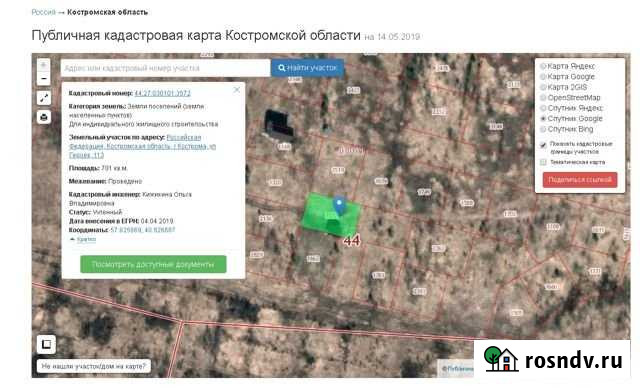This screenshot has width=640, height=388.
Task: Select Карта Яндекс map layer
Action: click(567, 66)
